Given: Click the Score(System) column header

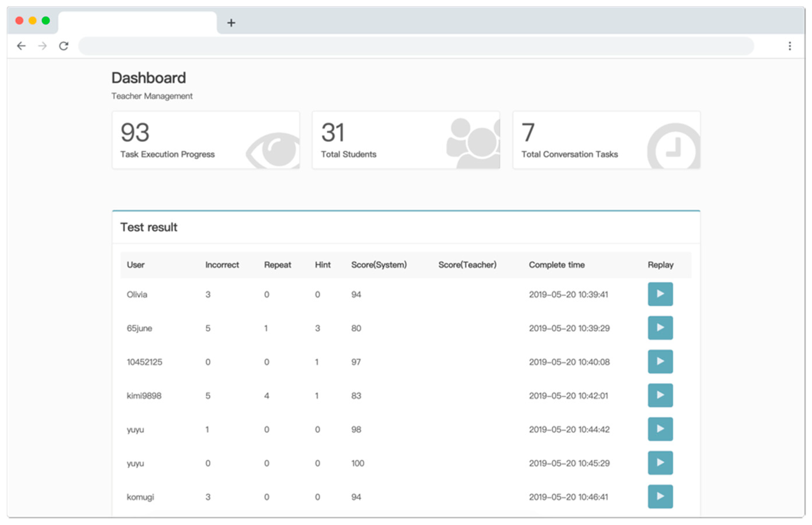Looking at the screenshot, I should point(379,265).
